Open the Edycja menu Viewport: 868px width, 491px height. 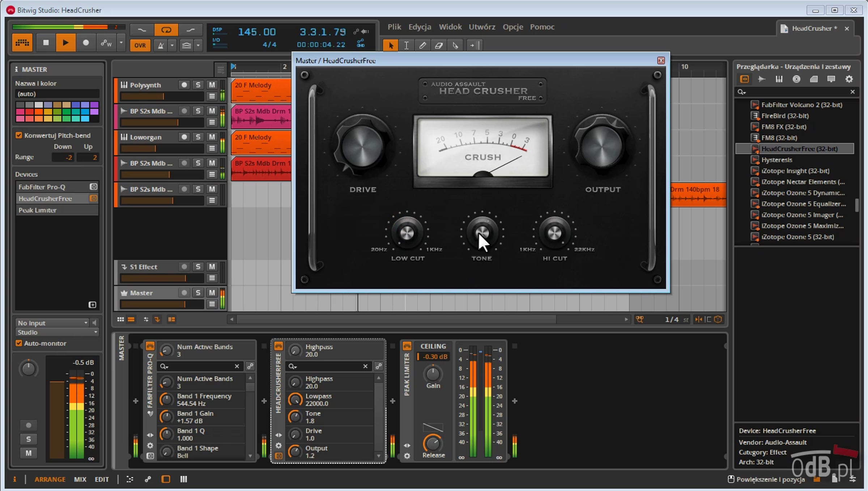point(420,27)
